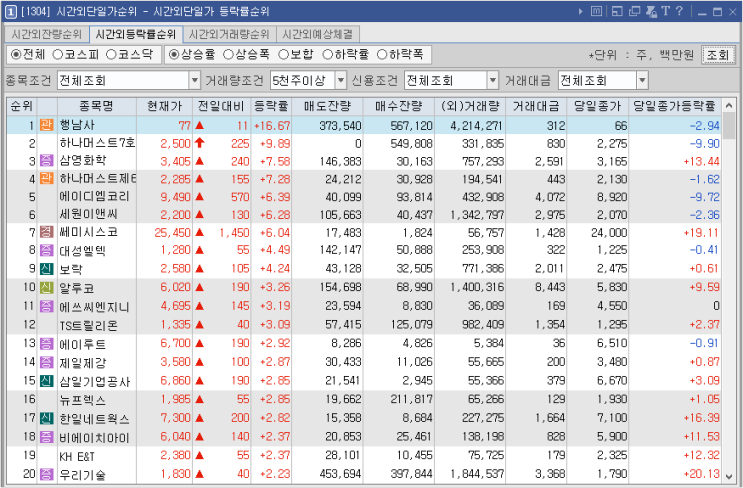Viewport: 743px width, 488px height.
Task: Click the purple badge next to 제일제강
Action: coord(46,362)
